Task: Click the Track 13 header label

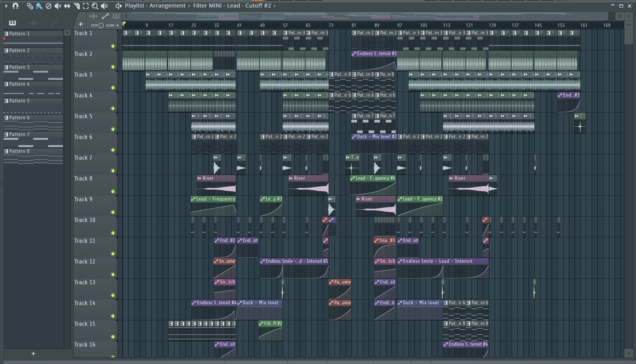Action: click(x=85, y=282)
